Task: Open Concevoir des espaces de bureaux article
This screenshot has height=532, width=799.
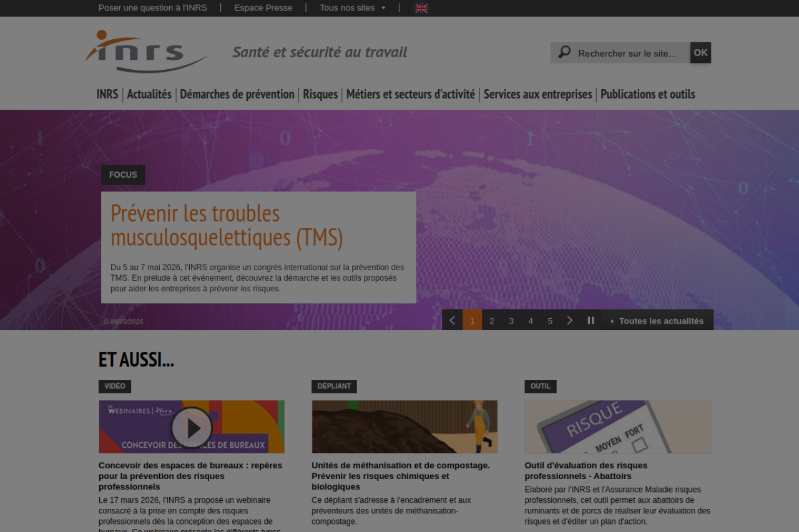Action: pyautogui.click(x=190, y=476)
